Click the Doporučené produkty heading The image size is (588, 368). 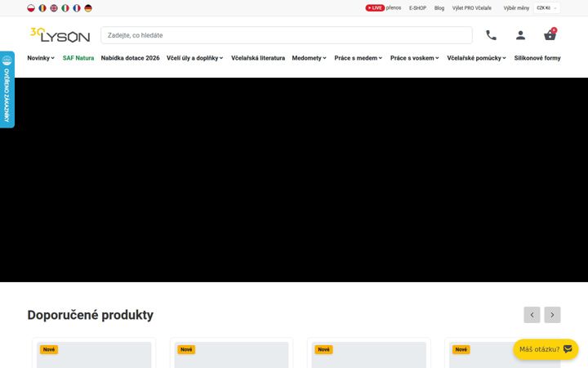pos(91,315)
